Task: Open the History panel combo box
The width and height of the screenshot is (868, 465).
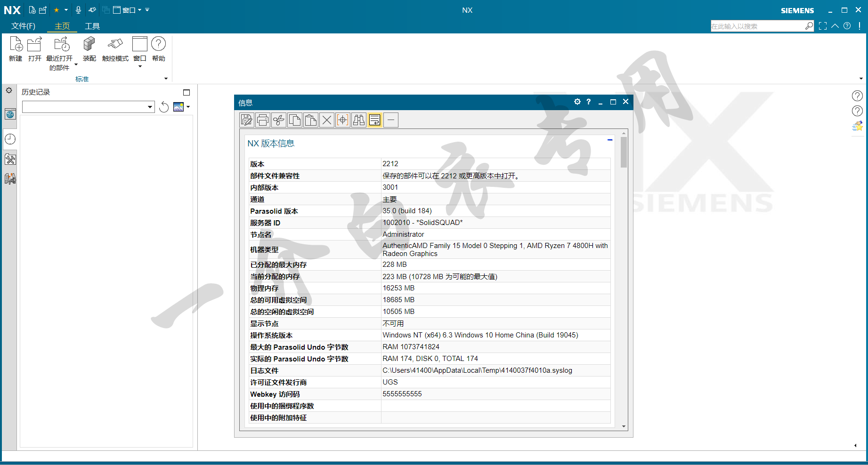Action: (x=89, y=107)
